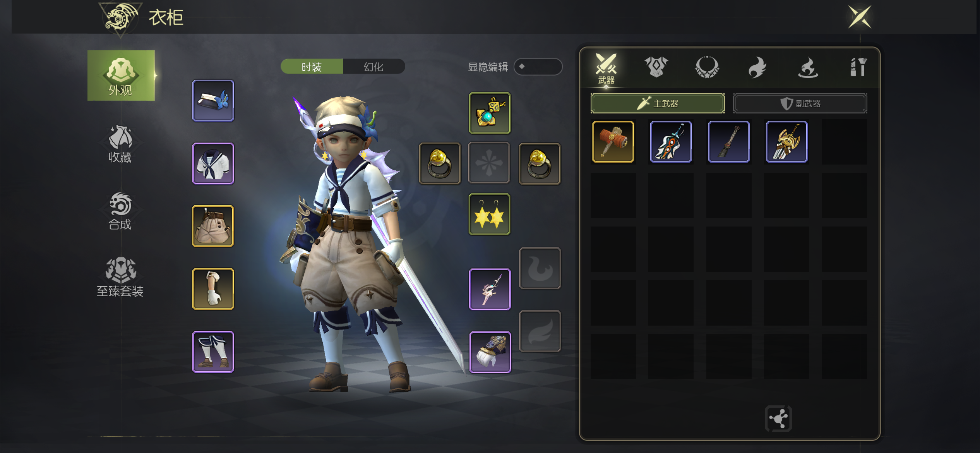980x453 pixels.
Task: Open the 收藏 collection section
Action: [120, 144]
